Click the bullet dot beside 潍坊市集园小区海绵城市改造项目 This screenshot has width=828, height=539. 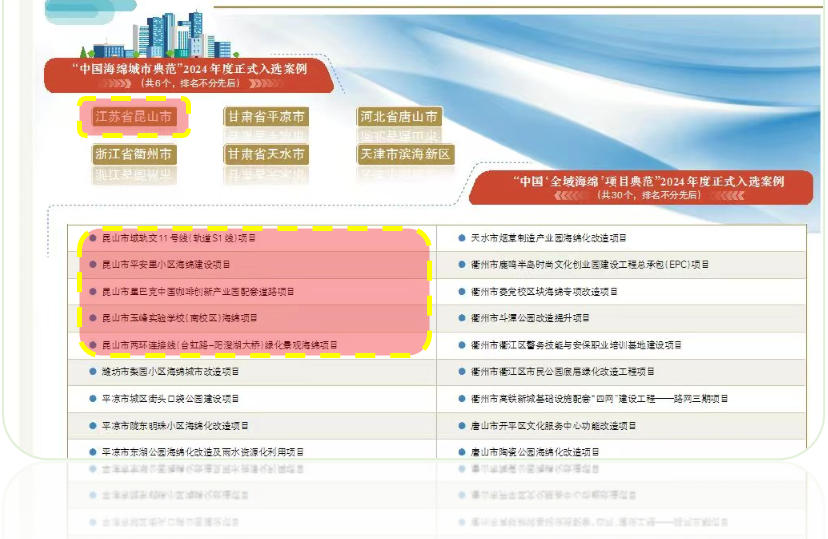coord(93,372)
